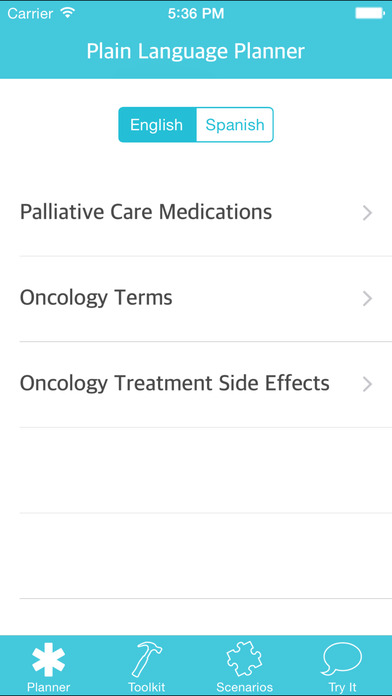This screenshot has width=392, height=696.
Task: Select English in language switcher
Action: click(x=157, y=125)
